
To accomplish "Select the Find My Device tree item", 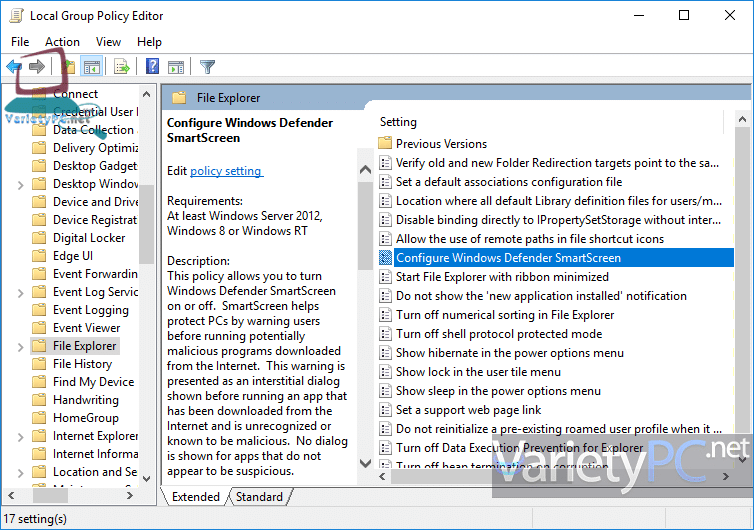I will tap(93, 382).
